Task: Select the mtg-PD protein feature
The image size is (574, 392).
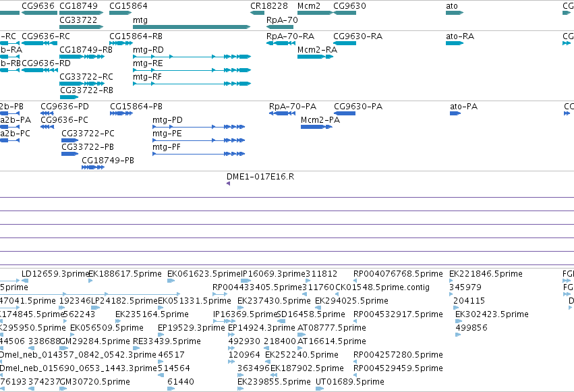Action: [x=199, y=127]
